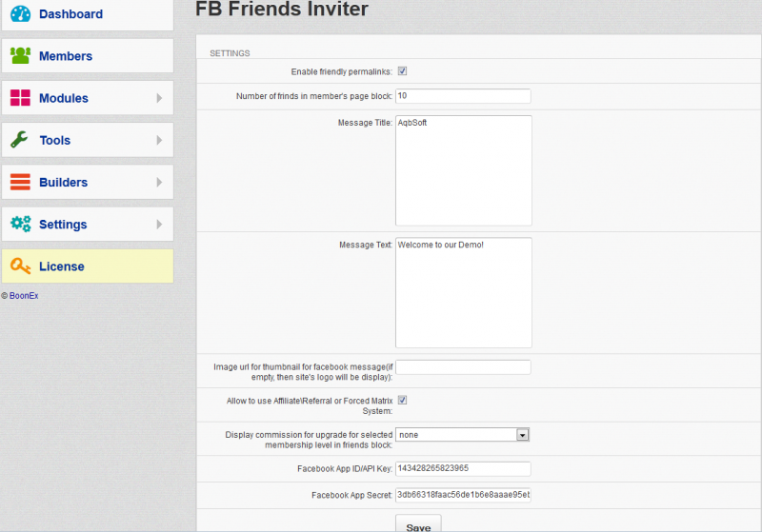Click the 'Enable friendly permalinks:' label
Screen dimensions: 762x532
[342, 71]
